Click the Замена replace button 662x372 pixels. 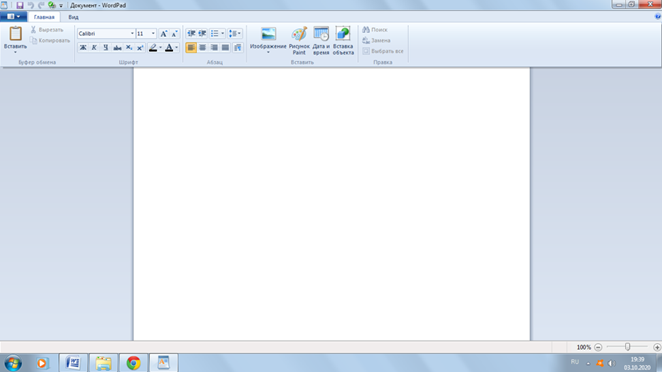pos(376,41)
